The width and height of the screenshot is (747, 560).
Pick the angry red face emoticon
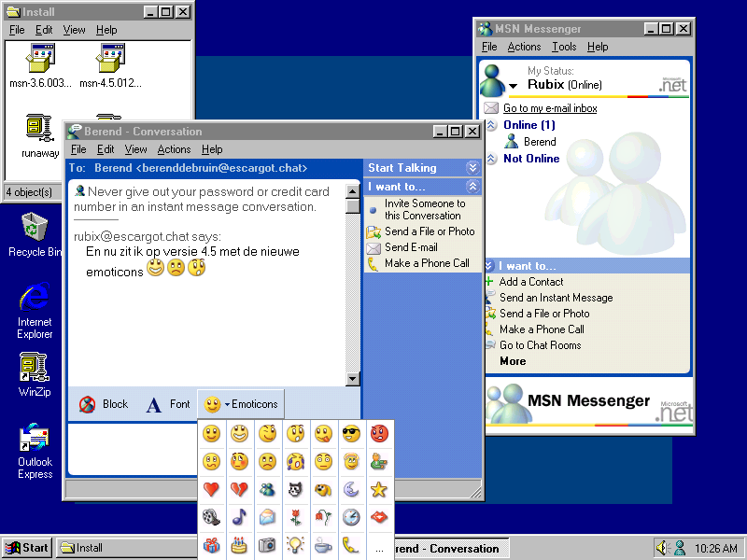pos(379,434)
